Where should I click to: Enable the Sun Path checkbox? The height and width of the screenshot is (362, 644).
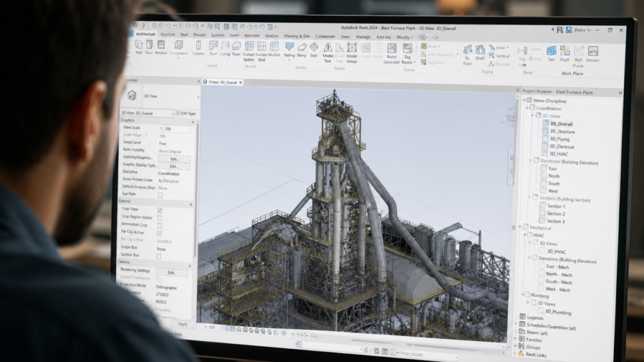(x=160, y=195)
